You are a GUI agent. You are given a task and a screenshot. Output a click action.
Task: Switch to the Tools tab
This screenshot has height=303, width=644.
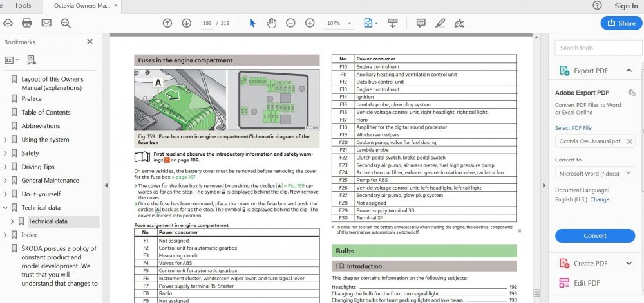[23, 5]
